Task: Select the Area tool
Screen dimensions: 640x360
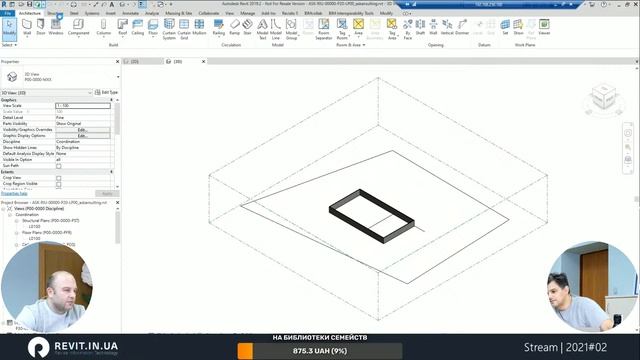Action: tap(358, 27)
